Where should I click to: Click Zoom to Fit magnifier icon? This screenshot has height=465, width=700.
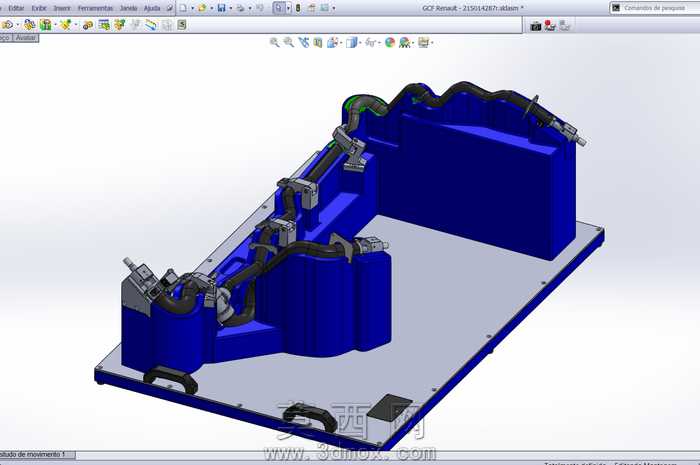tap(275, 42)
